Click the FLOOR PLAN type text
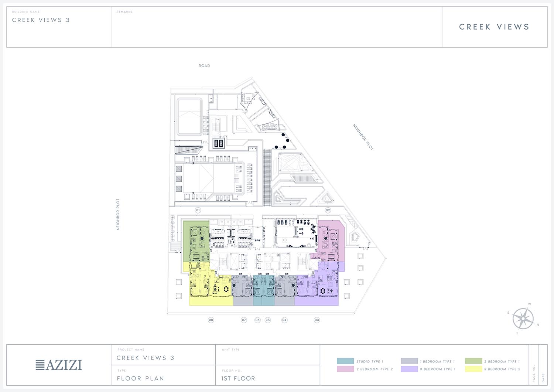This screenshot has width=554, height=392. click(140, 378)
